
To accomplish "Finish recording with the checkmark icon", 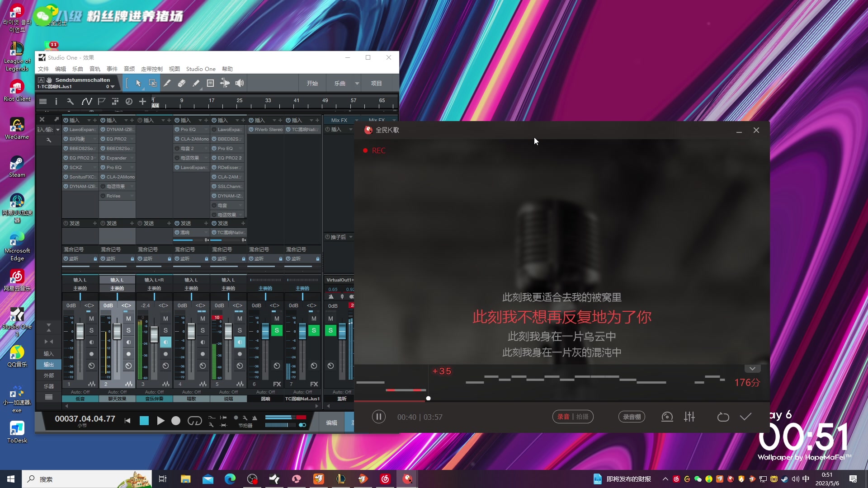I will pyautogui.click(x=745, y=417).
